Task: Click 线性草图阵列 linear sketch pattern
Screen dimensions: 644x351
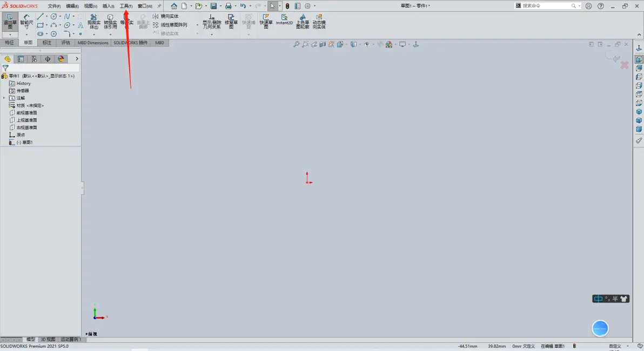Action: 170,25
